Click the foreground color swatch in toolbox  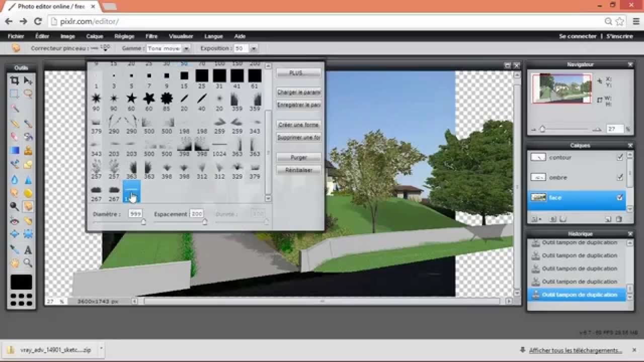[21, 282]
